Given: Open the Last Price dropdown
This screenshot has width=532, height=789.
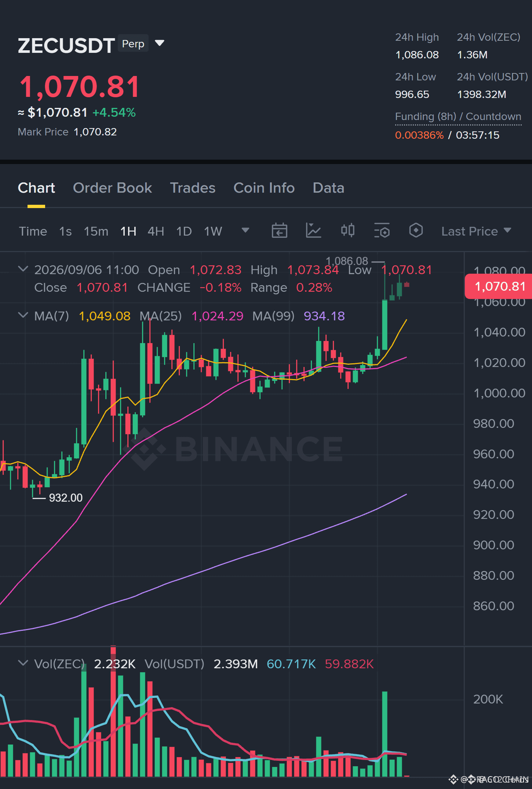Looking at the screenshot, I should coord(476,231).
